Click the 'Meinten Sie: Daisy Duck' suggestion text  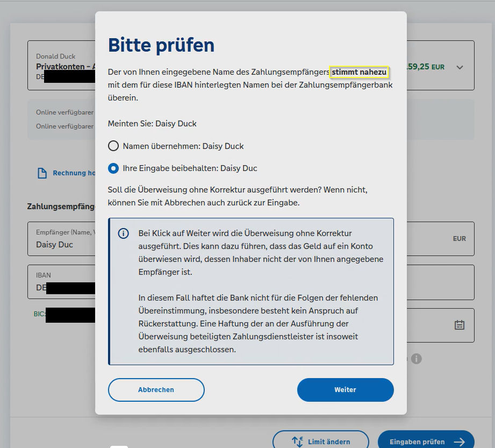152,124
